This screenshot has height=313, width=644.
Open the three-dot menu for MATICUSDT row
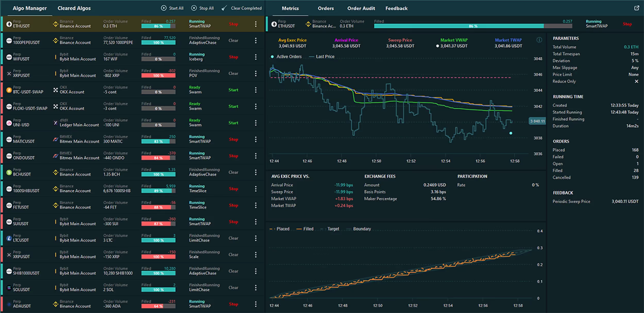pos(256,139)
